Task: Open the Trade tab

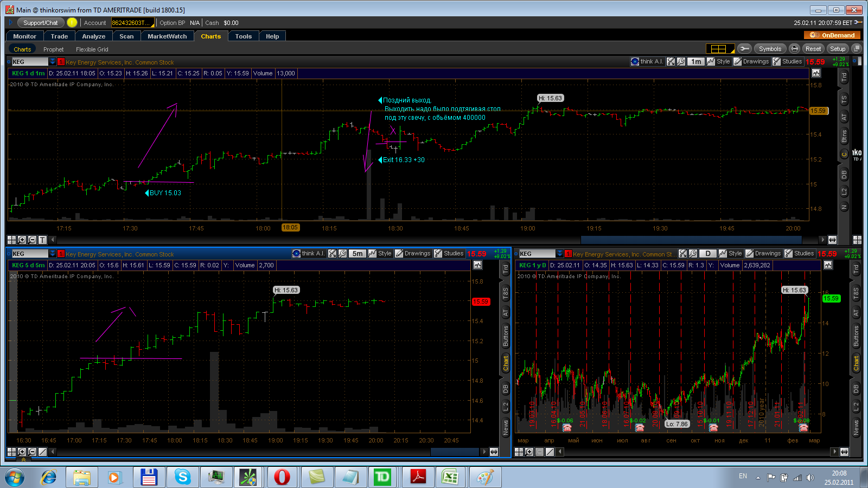Action: (x=59, y=36)
